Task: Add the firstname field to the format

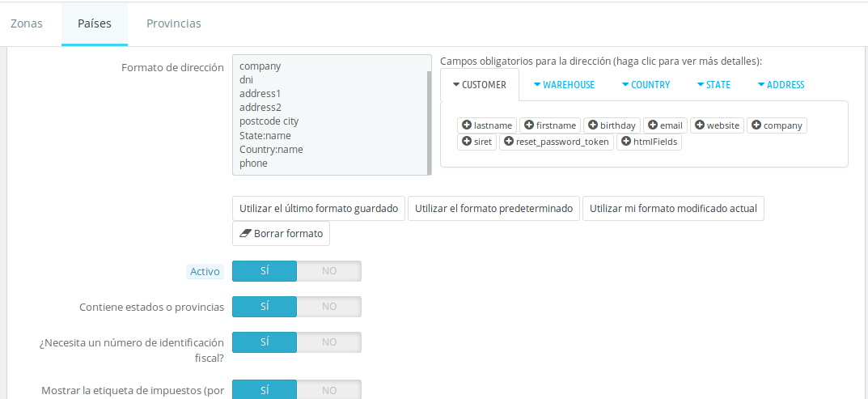Action: [x=550, y=125]
